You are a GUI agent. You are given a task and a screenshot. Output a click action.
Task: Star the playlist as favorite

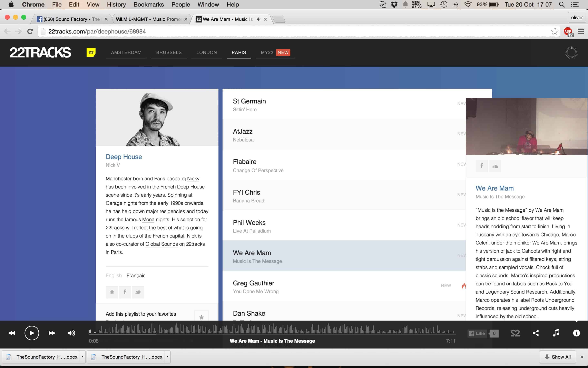tap(202, 317)
